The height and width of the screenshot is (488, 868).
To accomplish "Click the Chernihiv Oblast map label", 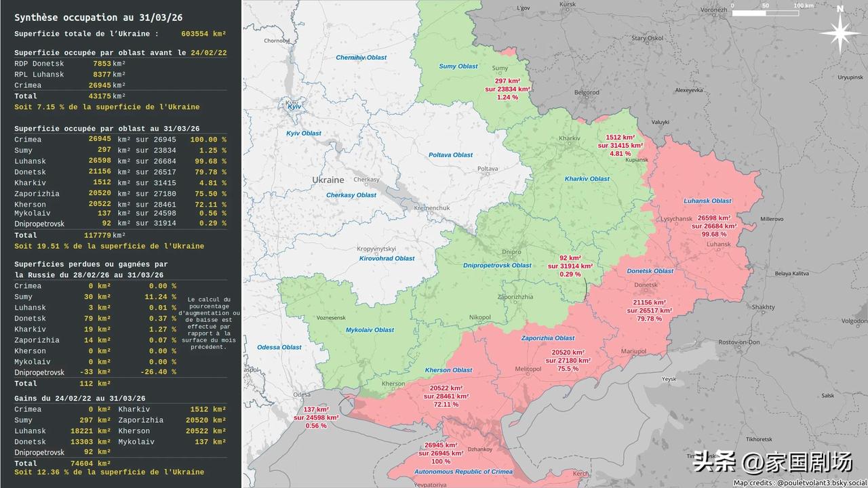I will 361,58.
